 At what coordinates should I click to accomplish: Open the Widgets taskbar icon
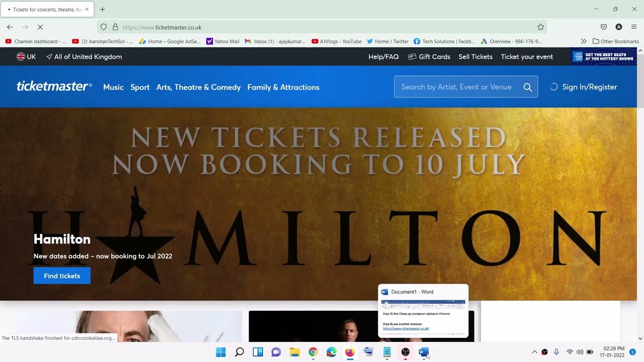(258, 352)
